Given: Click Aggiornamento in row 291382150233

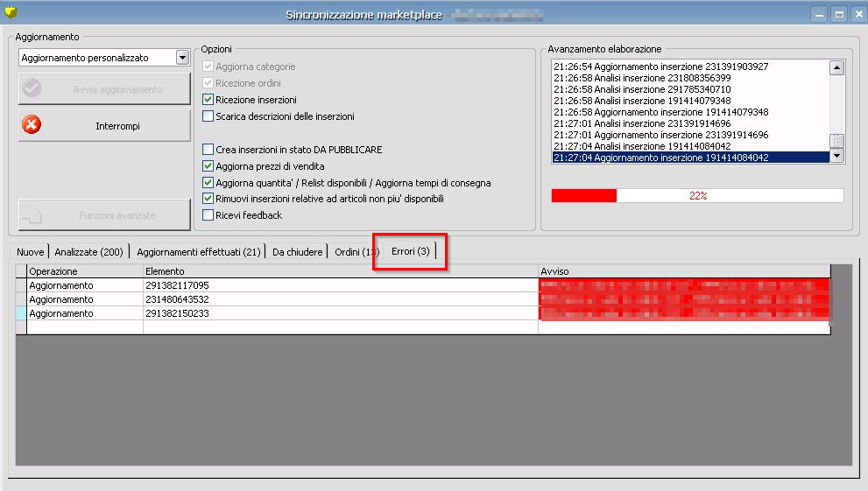Looking at the screenshot, I should (85, 313).
